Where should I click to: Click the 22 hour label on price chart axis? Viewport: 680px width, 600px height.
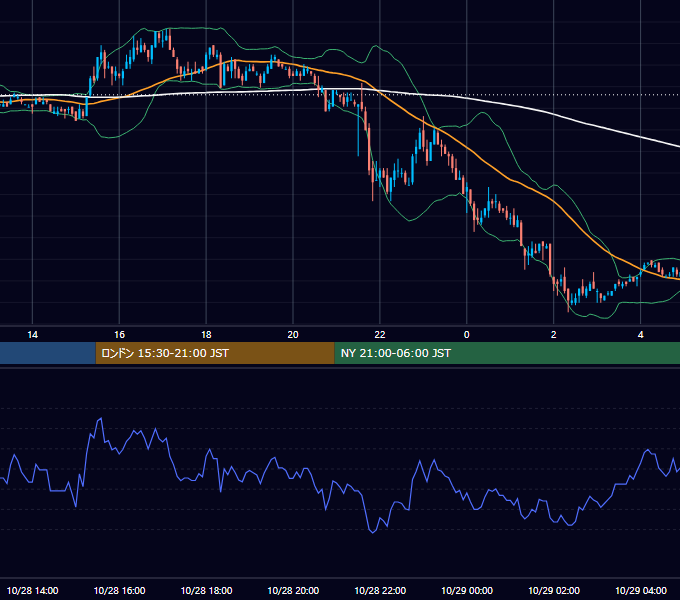[x=380, y=335]
